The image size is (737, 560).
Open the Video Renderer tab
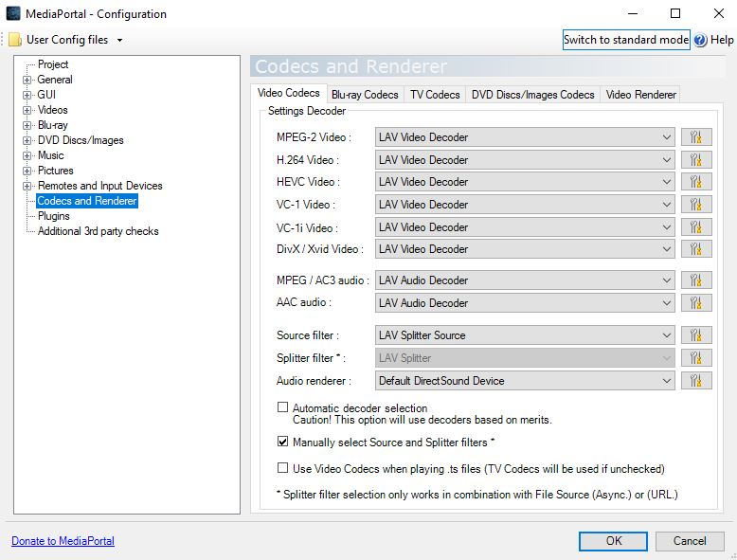[640, 95]
